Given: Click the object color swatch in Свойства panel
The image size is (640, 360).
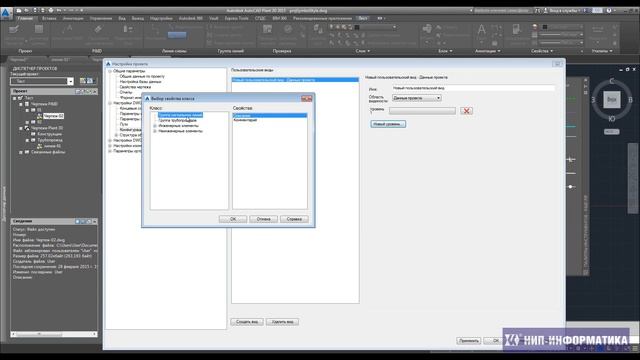Looking at the screenshot, I should pyautogui.click(x=545, y=27).
